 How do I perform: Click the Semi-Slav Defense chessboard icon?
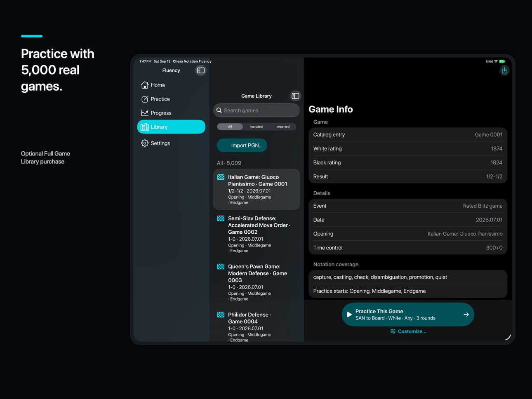coord(221,218)
